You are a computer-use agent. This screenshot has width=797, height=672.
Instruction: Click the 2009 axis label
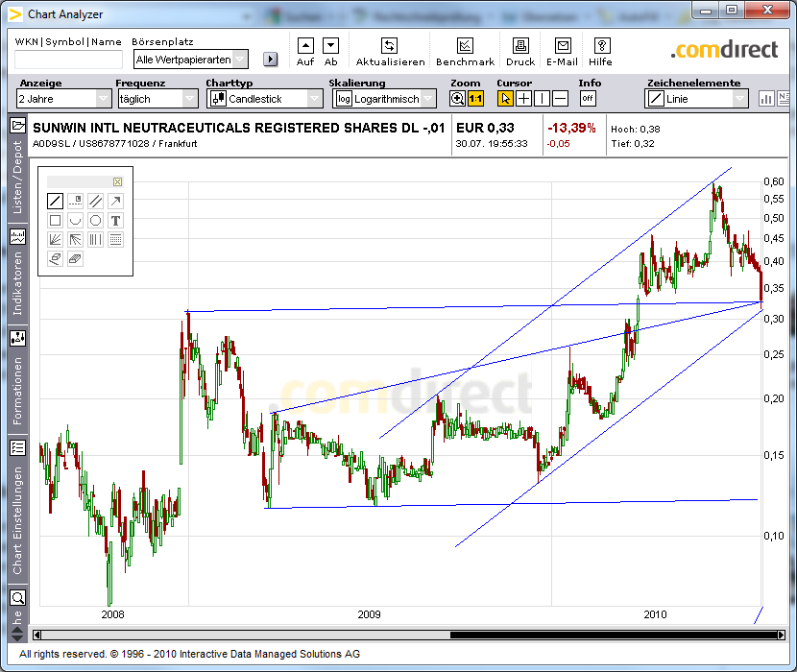pos(369,614)
